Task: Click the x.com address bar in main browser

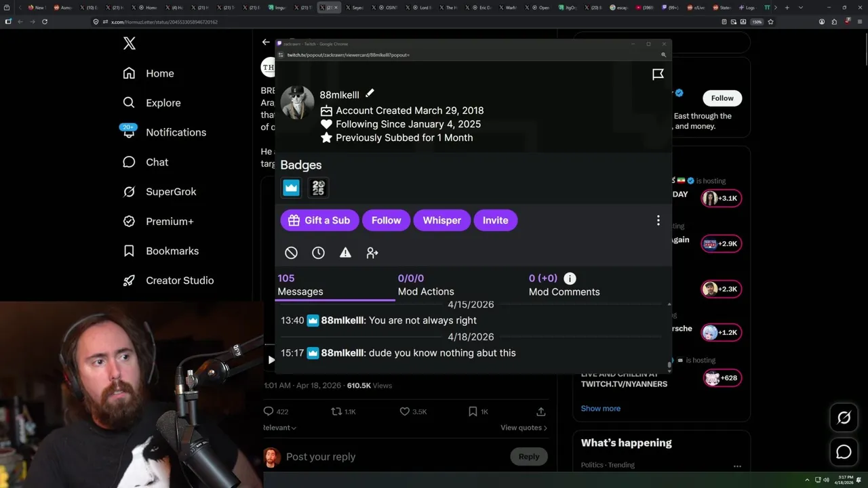Action: coord(407,22)
